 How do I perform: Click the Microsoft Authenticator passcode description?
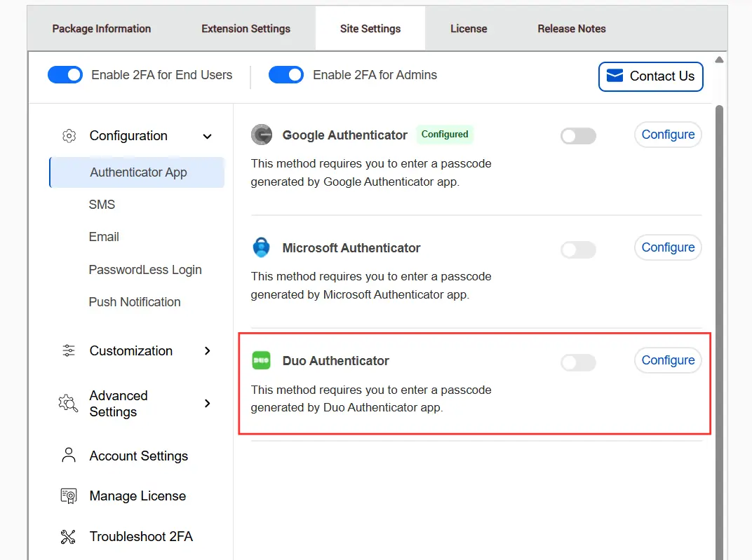370,285
